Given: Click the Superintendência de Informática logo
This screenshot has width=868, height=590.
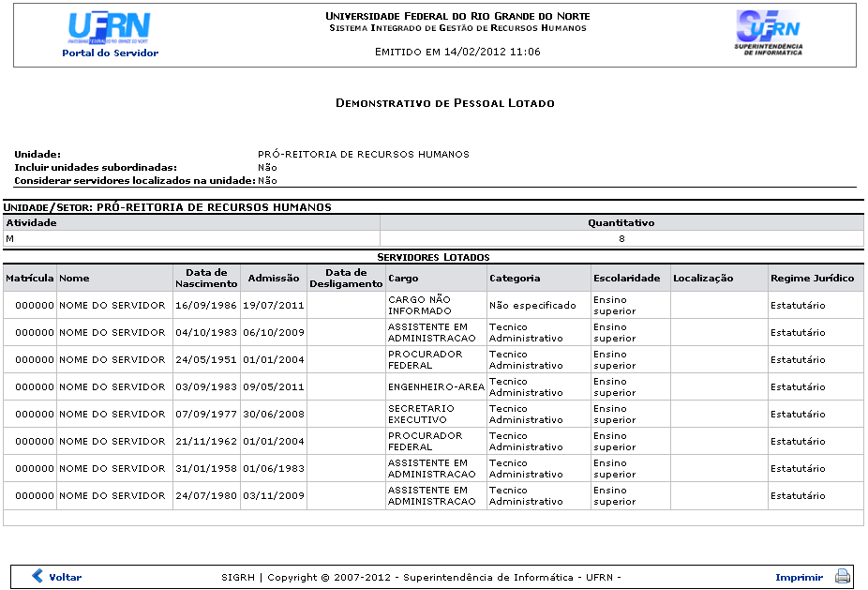Looking at the screenshot, I should (x=767, y=32).
